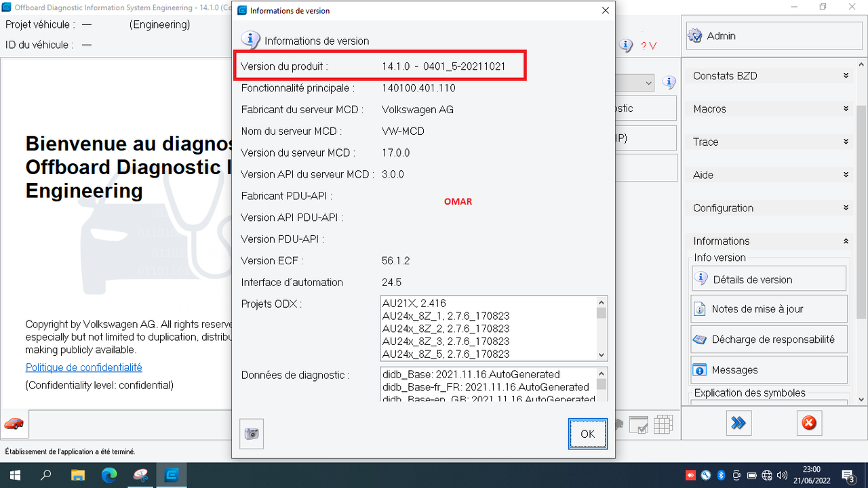This screenshot has width=868, height=488.
Task: Click the screenshot camera icon in the dialog
Action: 252,434
